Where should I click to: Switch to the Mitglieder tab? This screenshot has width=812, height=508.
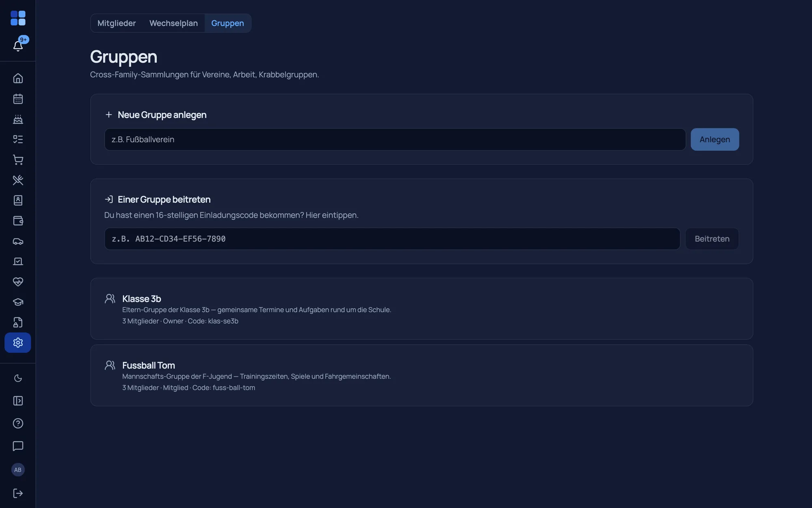coord(117,23)
